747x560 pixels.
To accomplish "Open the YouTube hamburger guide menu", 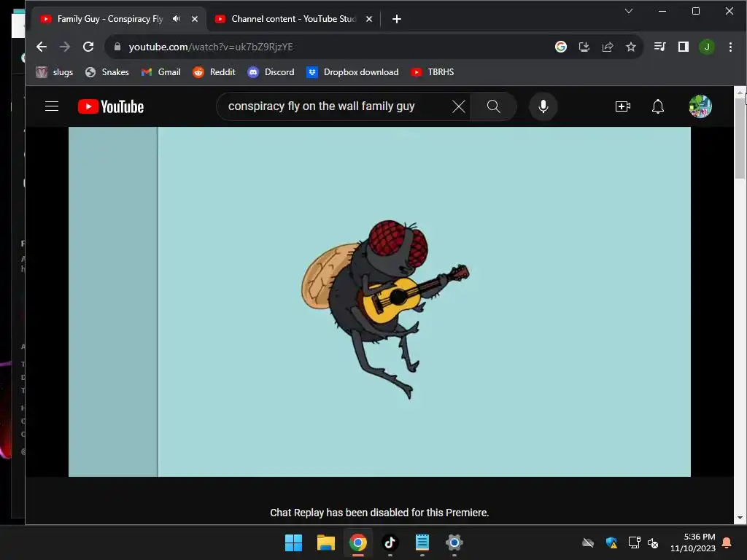I will point(52,106).
